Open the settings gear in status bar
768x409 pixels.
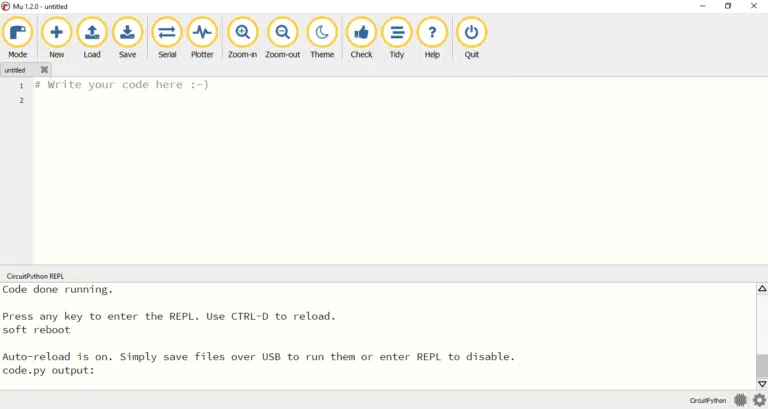[759, 400]
